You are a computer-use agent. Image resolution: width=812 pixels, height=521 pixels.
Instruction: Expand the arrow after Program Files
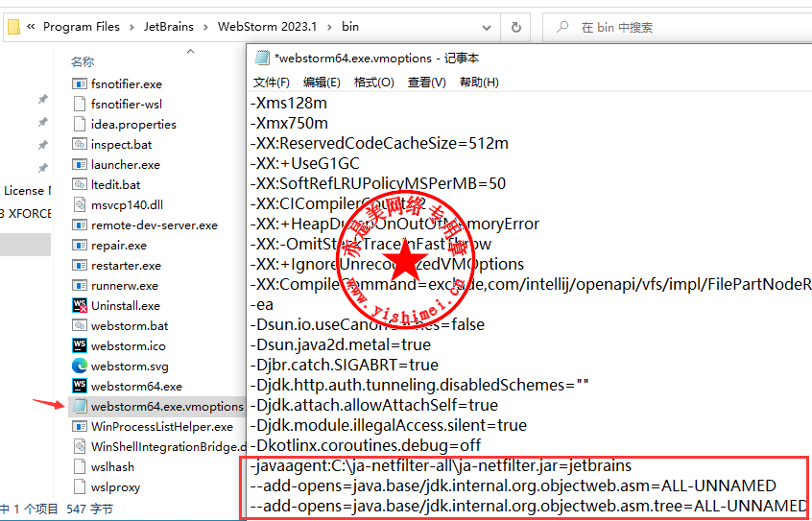pyautogui.click(x=131, y=27)
